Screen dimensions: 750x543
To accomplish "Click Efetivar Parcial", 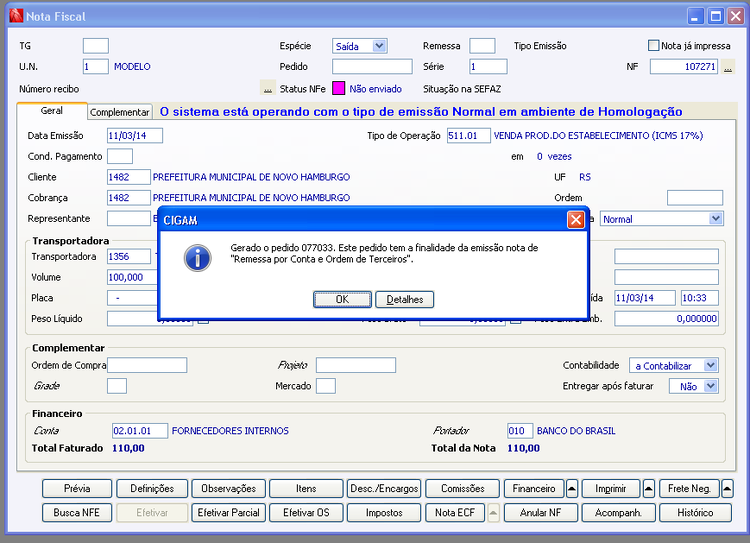I will point(229,513).
